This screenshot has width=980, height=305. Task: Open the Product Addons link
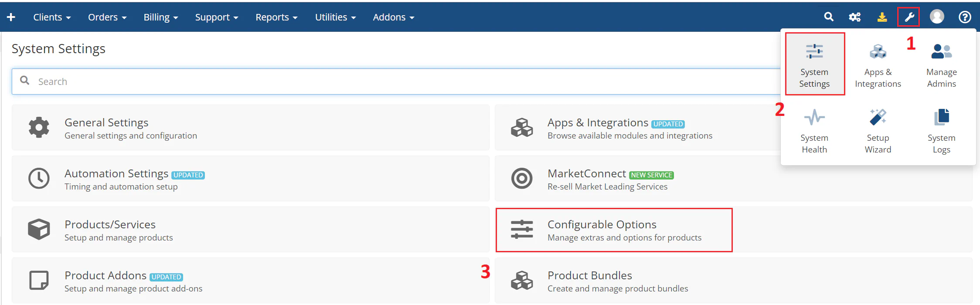click(105, 275)
